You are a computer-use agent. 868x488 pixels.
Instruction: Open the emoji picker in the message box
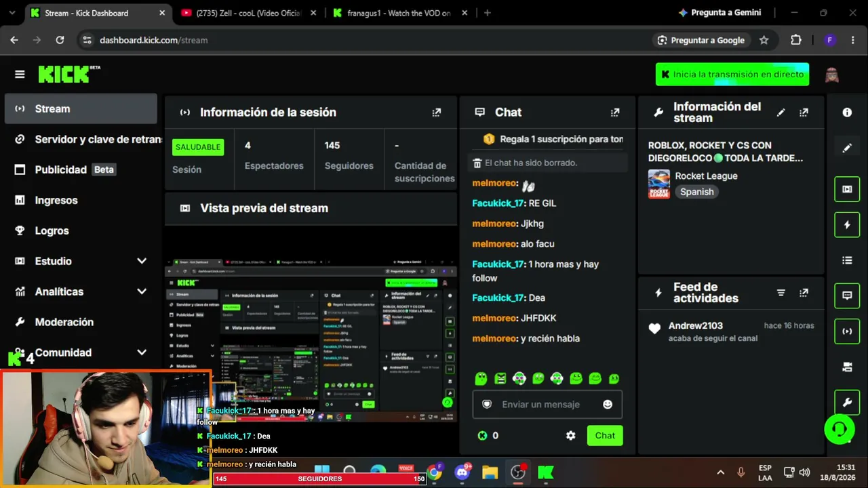(608, 405)
